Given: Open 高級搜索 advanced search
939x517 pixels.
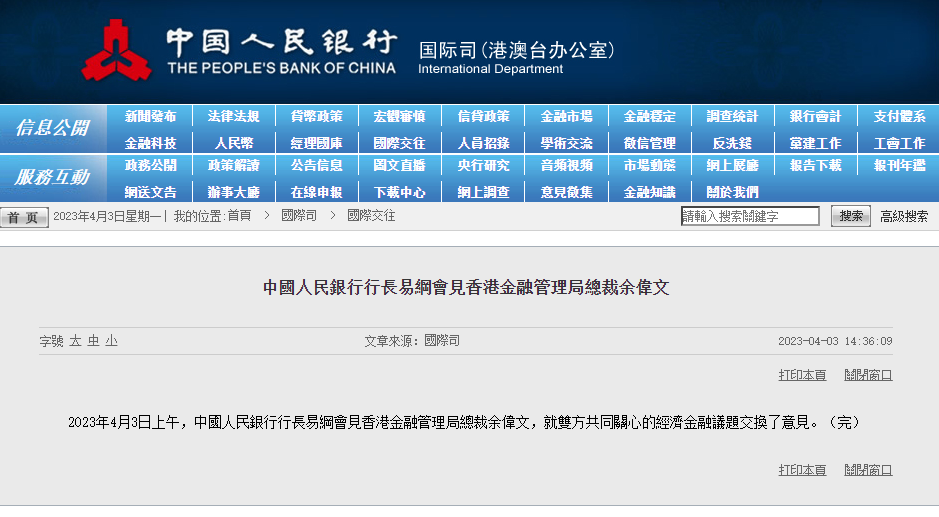Looking at the screenshot, I should pyautogui.click(x=904, y=216).
